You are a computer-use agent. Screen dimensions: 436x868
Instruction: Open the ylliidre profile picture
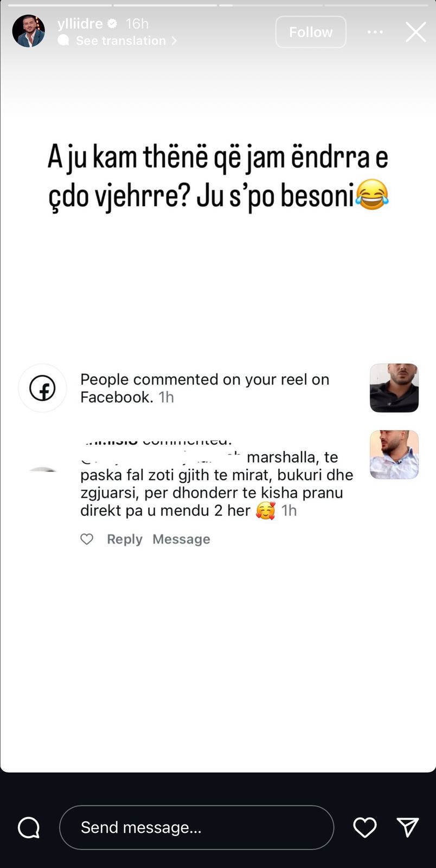point(29,31)
